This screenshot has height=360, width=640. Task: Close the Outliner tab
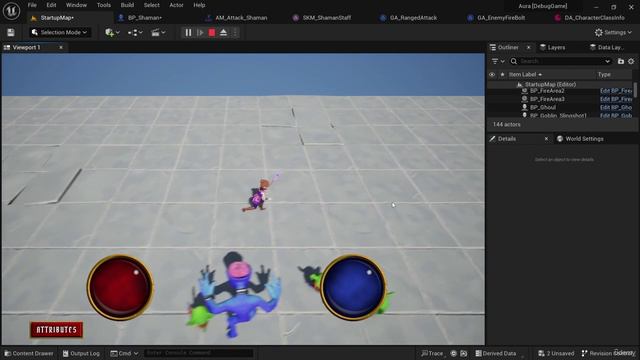(529, 47)
